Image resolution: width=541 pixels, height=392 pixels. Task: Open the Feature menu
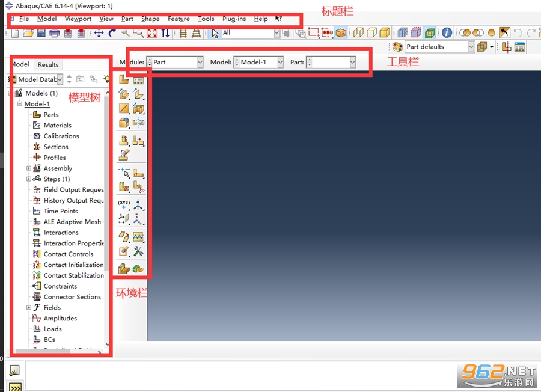click(x=179, y=19)
